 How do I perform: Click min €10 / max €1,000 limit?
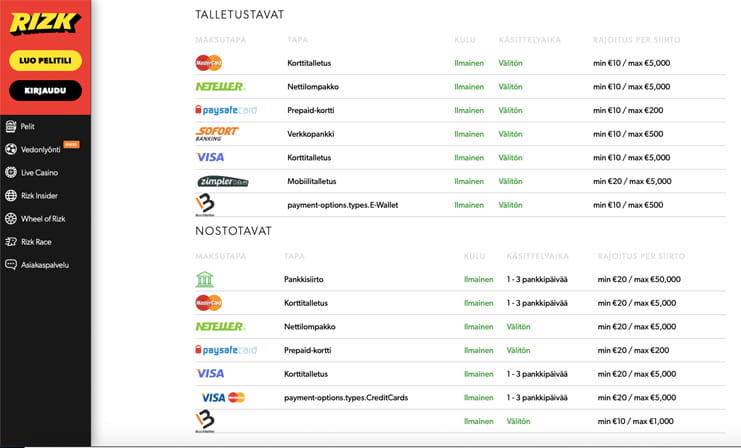[635, 421]
